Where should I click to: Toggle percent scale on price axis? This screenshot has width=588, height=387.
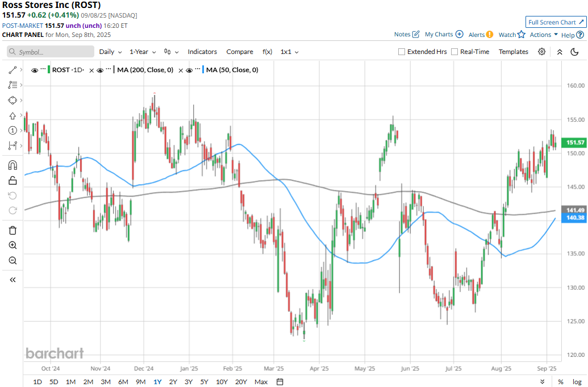[x=561, y=382]
